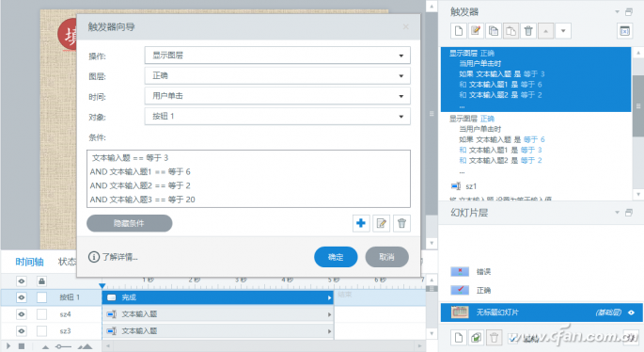Screen dimensions: 644x352
Task: Hide the 按钮 1 object using its eye icon
Action: pyautogui.click(x=22, y=296)
